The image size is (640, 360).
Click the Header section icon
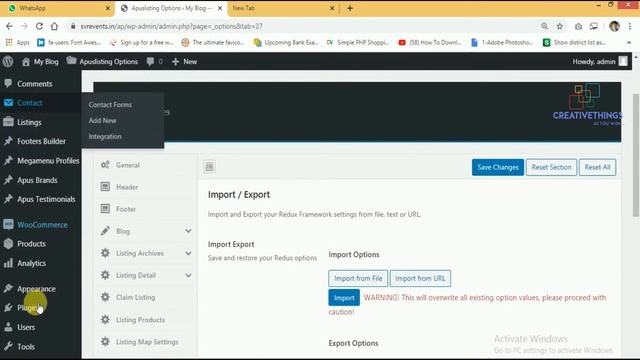[x=105, y=187]
